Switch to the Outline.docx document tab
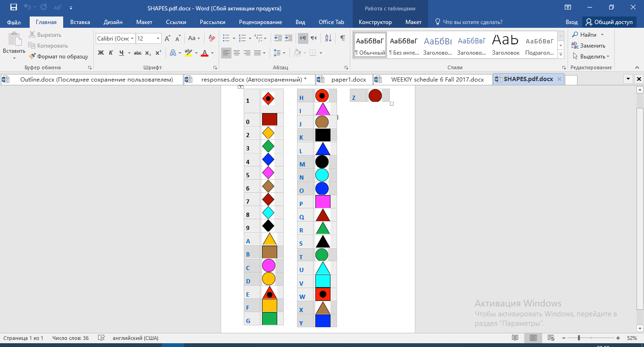 pos(92,79)
